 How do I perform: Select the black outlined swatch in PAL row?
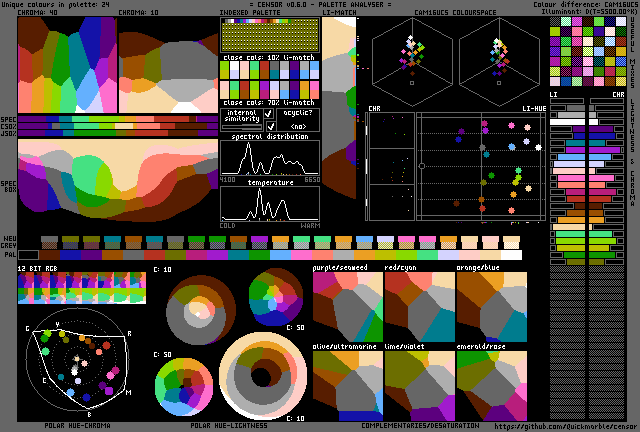(x=28, y=254)
